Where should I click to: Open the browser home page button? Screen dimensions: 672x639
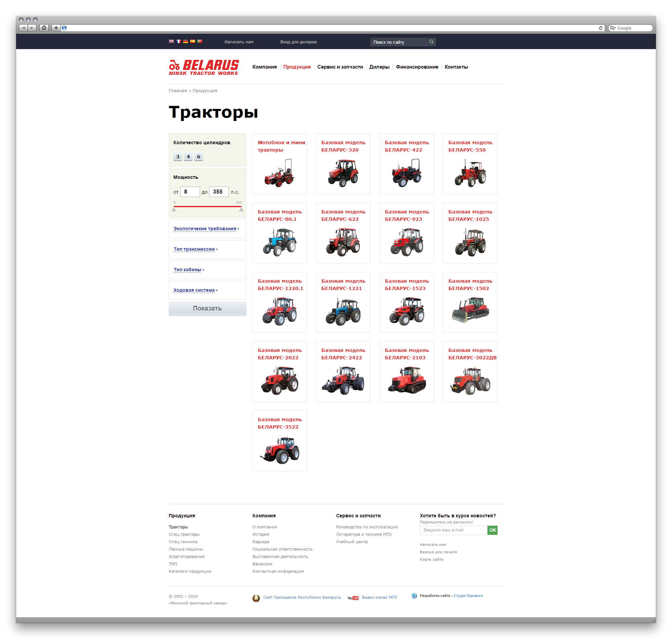tap(44, 28)
